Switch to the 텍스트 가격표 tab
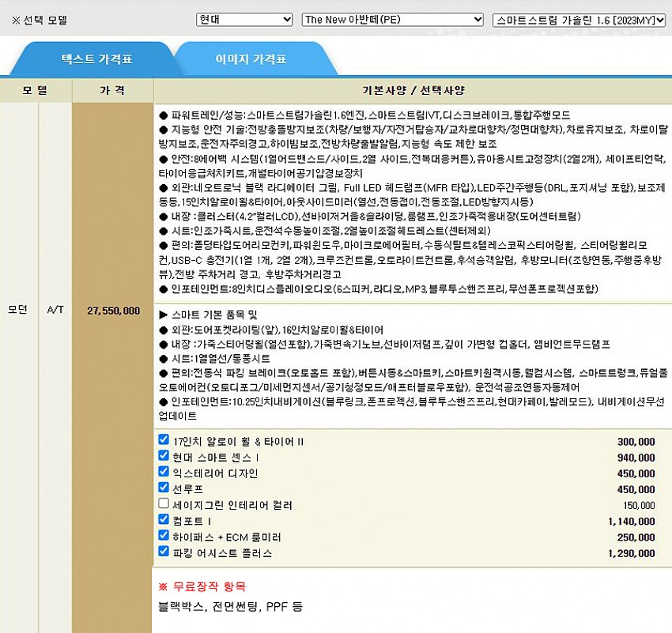Image resolution: width=672 pixels, height=633 pixels. (x=96, y=59)
